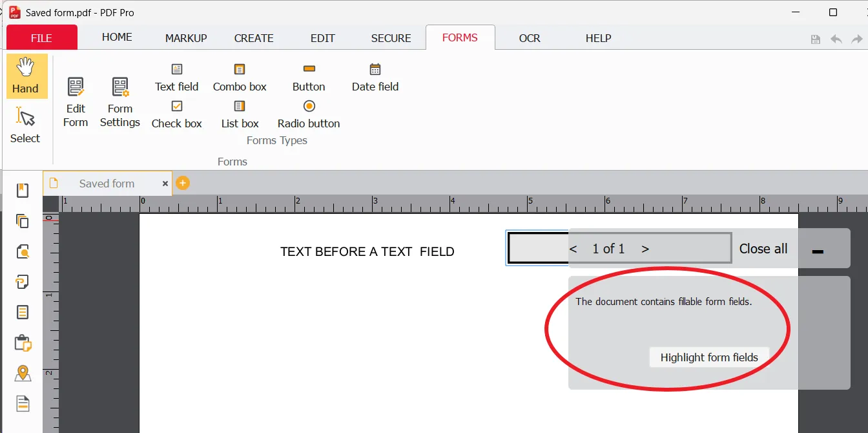Open the bookmarks sidebar panel

pyautogui.click(x=23, y=190)
